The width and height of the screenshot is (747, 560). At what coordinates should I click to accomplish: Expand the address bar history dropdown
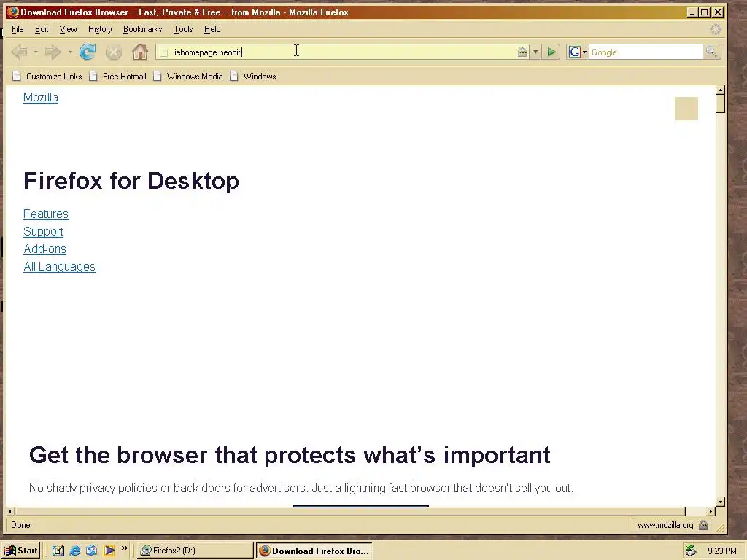pyautogui.click(x=535, y=52)
